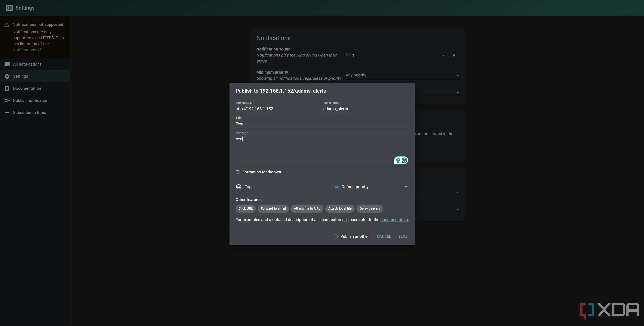The image size is (644, 326).
Task: Click the Topic name field adams_alerts
Action: (366, 109)
